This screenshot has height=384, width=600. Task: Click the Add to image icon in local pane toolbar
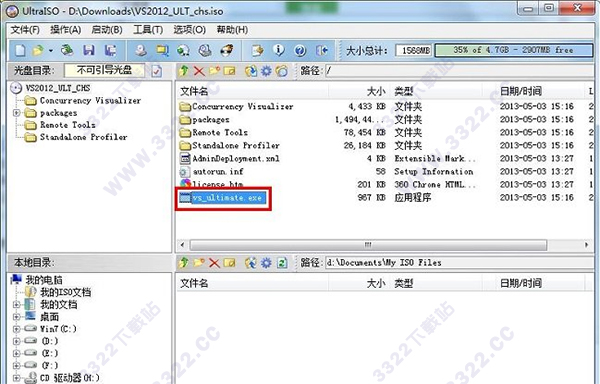click(x=251, y=263)
